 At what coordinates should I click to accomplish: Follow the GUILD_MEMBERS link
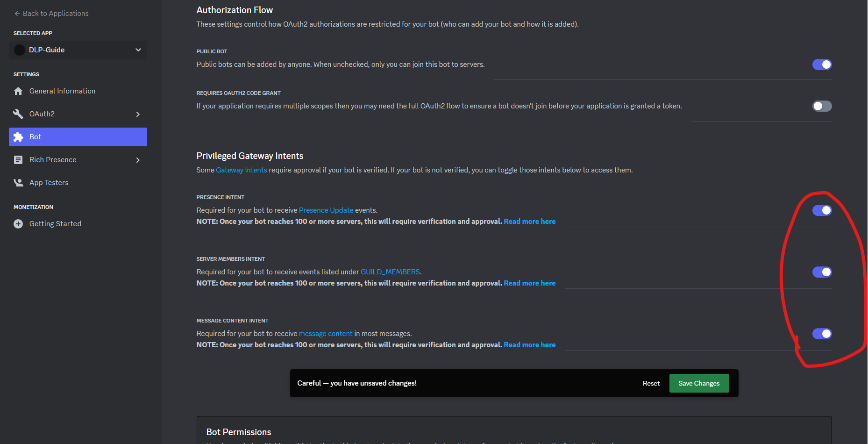pos(390,272)
